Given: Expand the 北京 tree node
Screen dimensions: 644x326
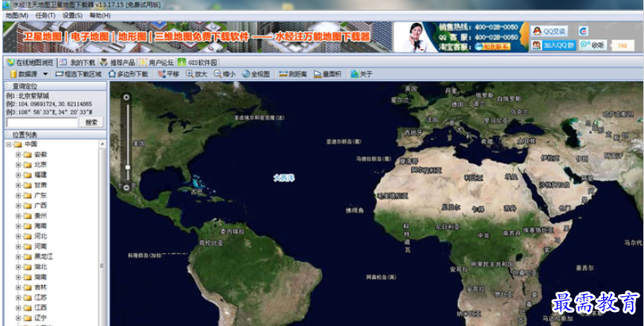Looking at the screenshot, I should click(x=18, y=165).
